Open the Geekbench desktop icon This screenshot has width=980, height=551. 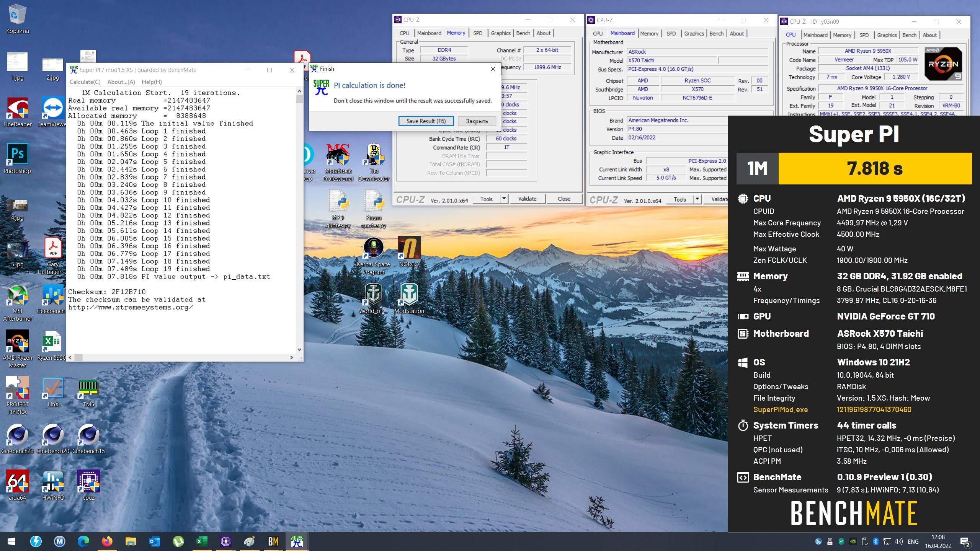52,299
